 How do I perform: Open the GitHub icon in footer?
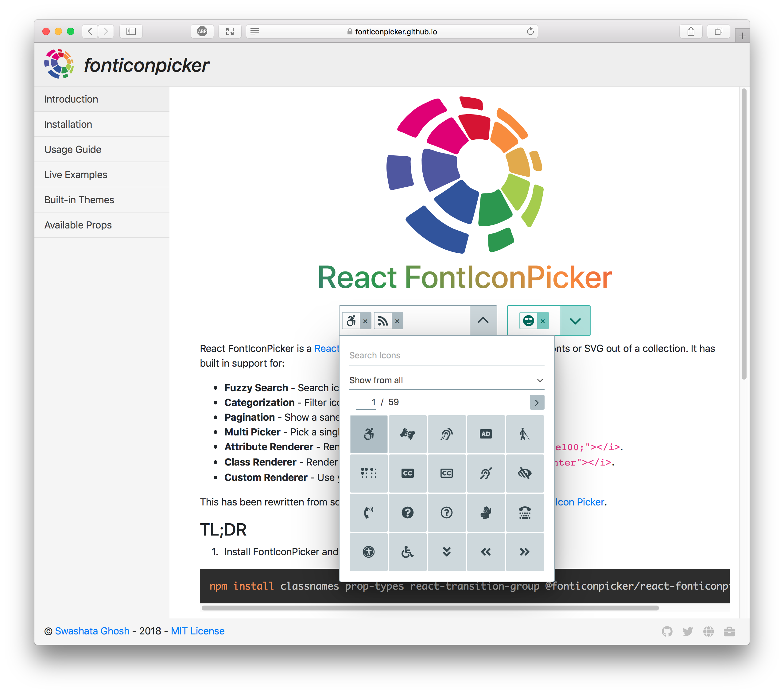(x=667, y=631)
